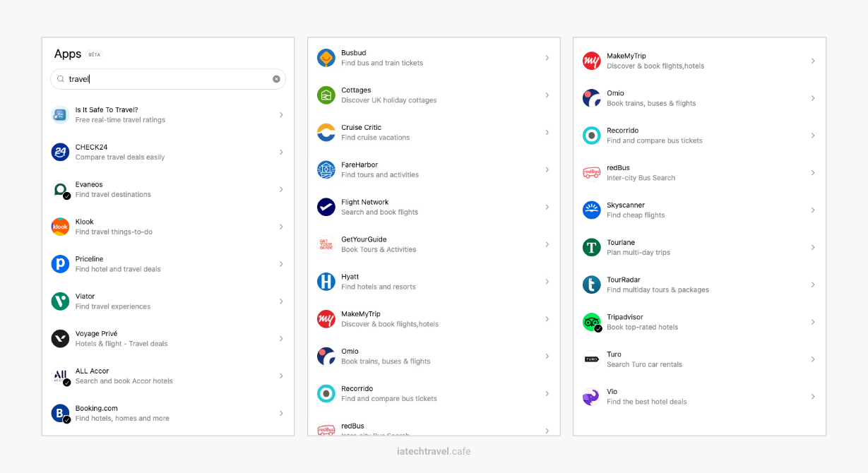Click the Is It Safe To Travel? app icon
Screen dimensions: 868x473
click(60, 114)
